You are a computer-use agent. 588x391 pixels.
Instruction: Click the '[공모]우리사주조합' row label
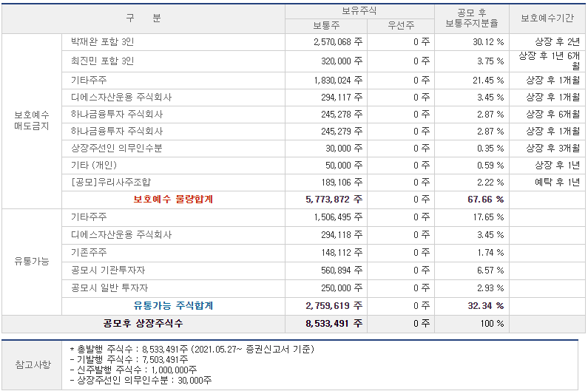(111, 183)
